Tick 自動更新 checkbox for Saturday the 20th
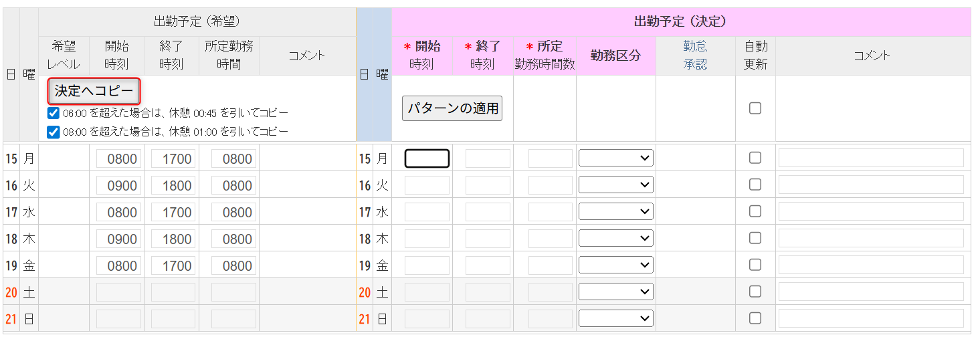The width and height of the screenshot is (980, 343). pos(755,292)
